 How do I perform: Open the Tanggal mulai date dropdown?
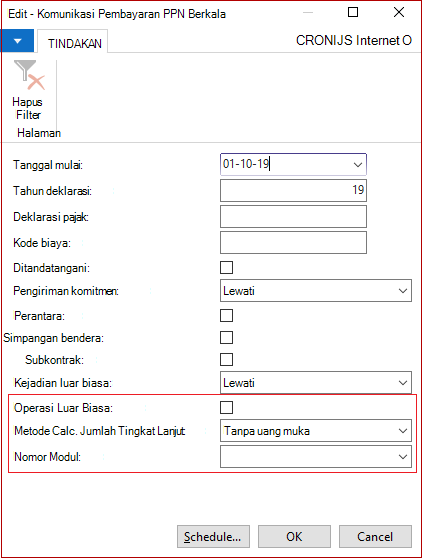coord(358,164)
